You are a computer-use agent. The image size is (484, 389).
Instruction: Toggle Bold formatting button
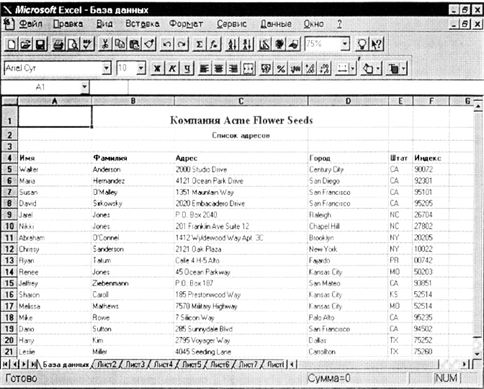(157, 69)
